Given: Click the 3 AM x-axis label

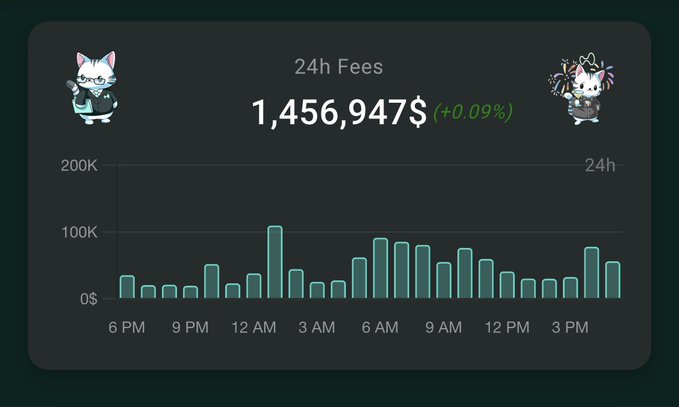Looking at the screenshot, I should pos(317,327).
